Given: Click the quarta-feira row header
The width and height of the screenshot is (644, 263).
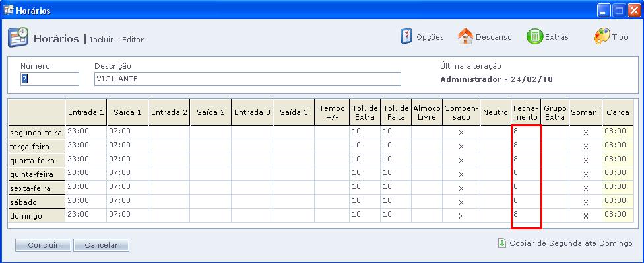Looking at the screenshot, I should coord(36,161).
